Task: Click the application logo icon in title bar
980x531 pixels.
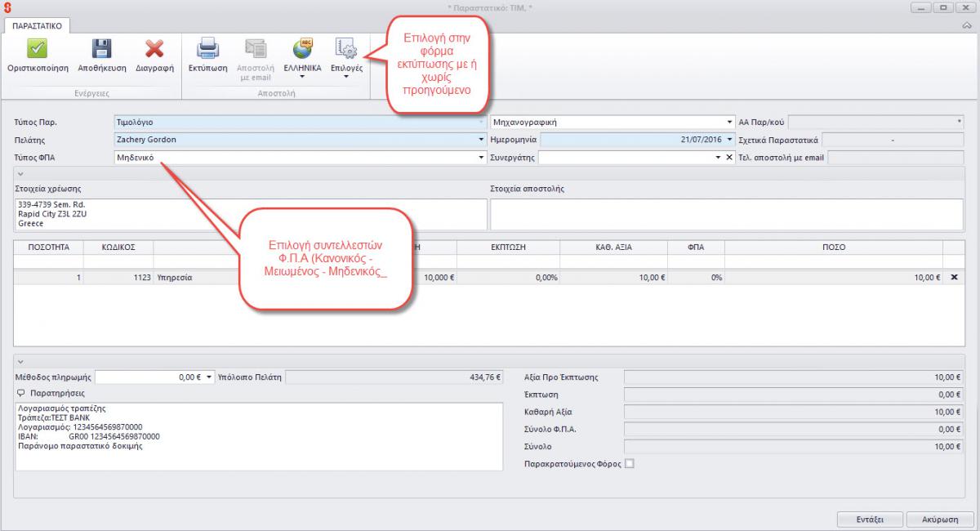Action: (7, 7)
